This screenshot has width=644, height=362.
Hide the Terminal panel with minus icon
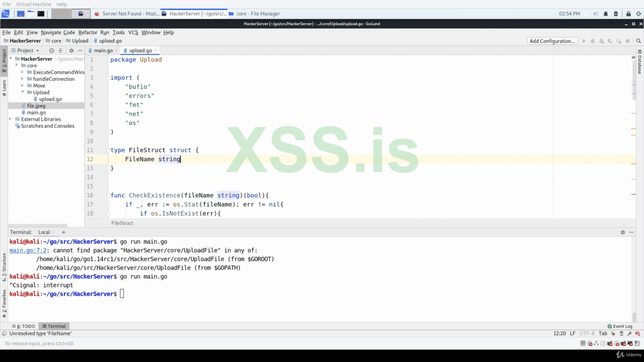tap(631, 232)
